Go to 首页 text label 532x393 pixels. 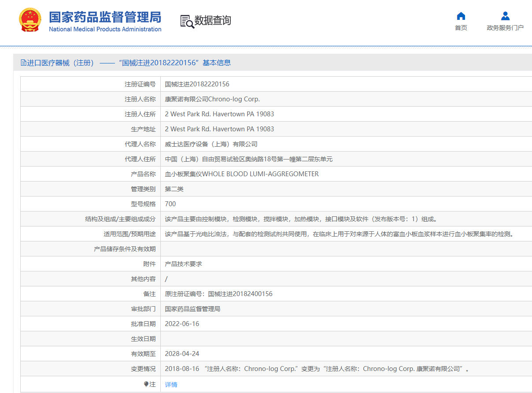(461, 28)
